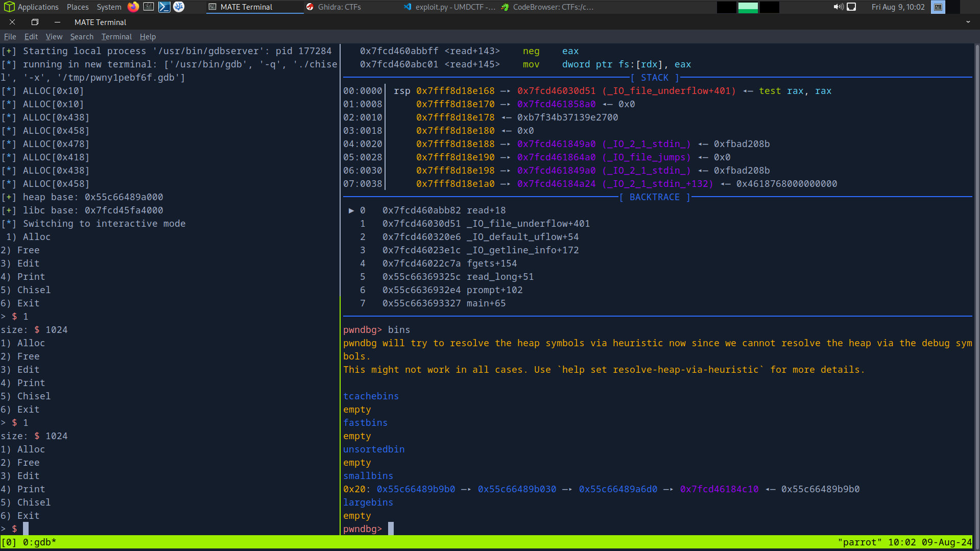Image resolution: width=980 pixels, height=551 pixels.
Task: Switch to the Ghidra: CTFs window
Action: pos(333,7)
